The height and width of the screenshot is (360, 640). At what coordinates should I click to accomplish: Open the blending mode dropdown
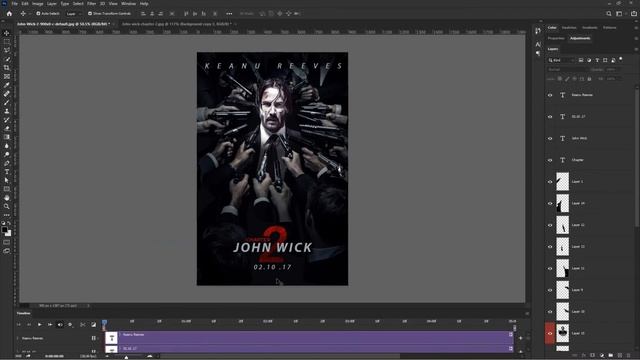[567, 69]
